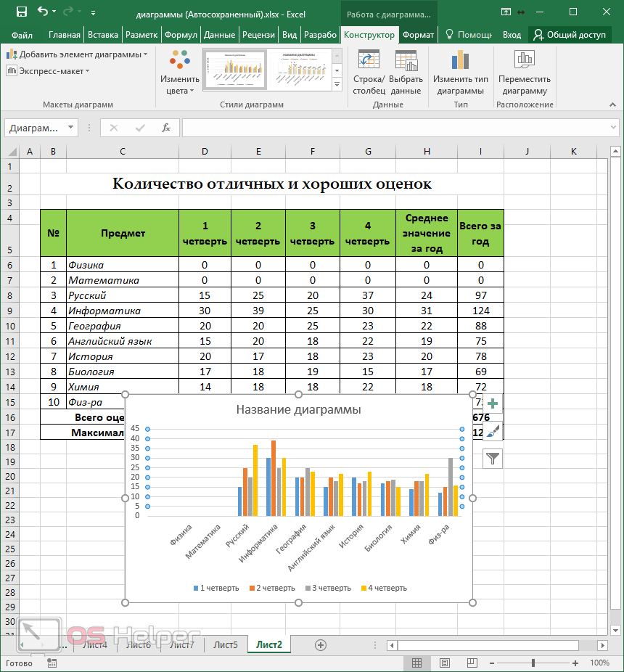The image size is (624, 672).
Task: Click the green plus Chart Elements button
Action: (x=493, y=404)
